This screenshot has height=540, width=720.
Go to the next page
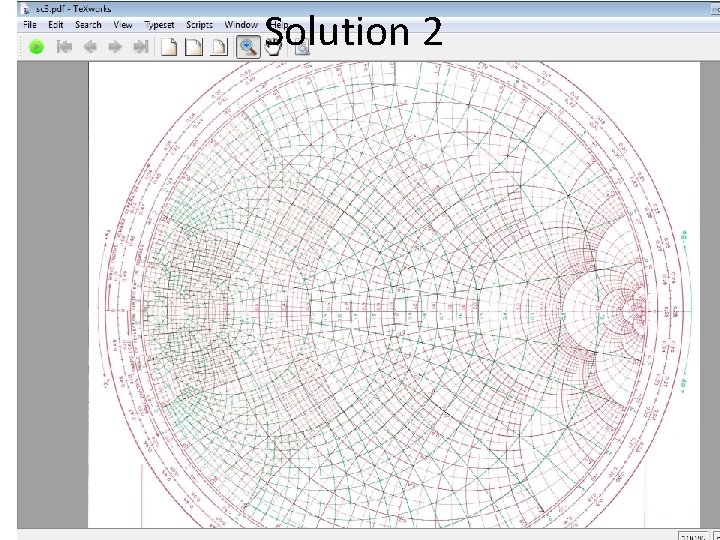click(115, 47)
